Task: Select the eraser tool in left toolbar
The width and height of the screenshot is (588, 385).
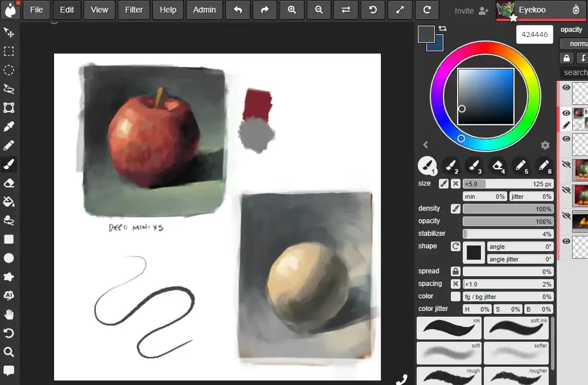Action: coord(9,183)
